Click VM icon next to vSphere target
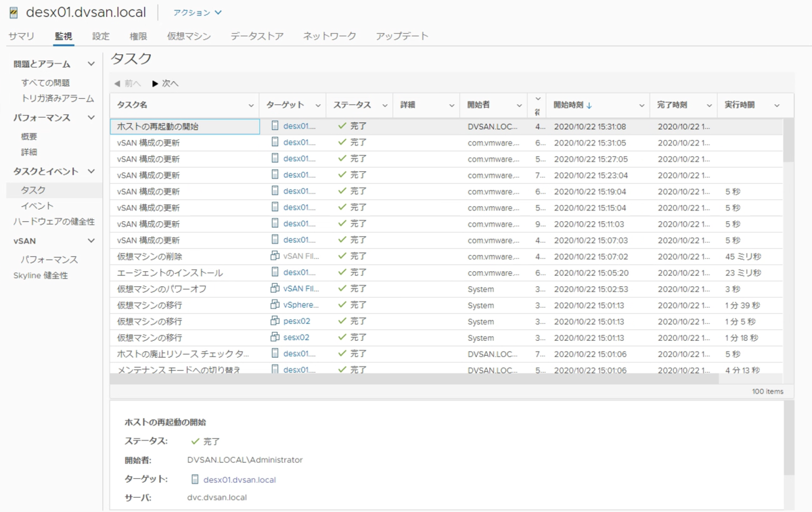Image resolution: width=812 pixels, height=512 pixels. click(x=275, y=304)
